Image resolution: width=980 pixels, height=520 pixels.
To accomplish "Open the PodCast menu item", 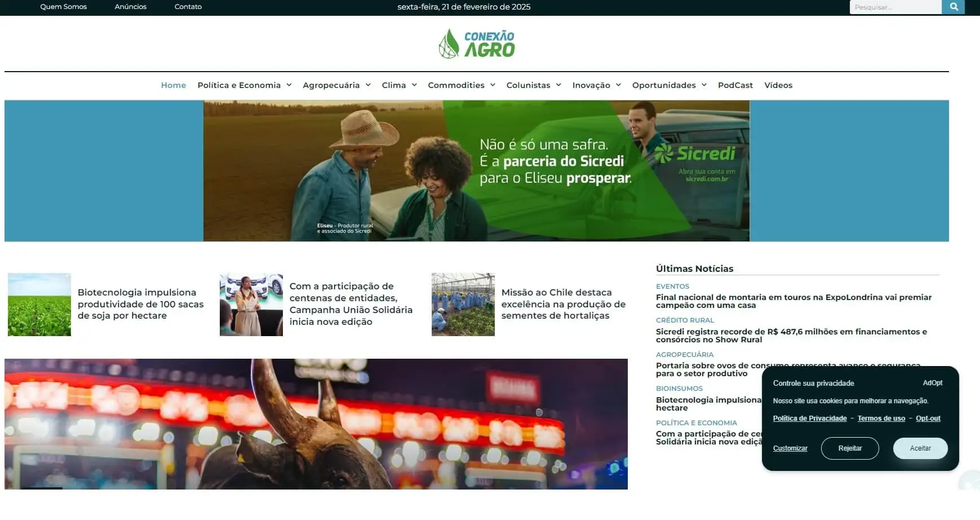I will pyautogui.click(x=735, y=85).
